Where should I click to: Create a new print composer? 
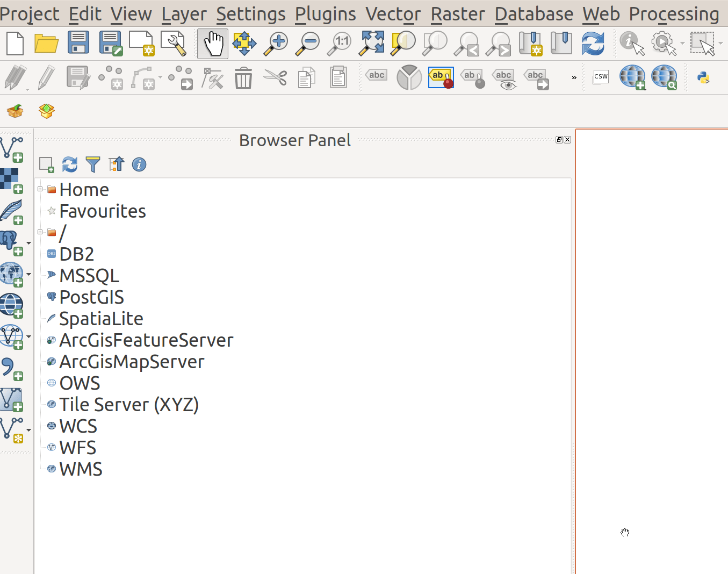pyautogui.click(x=142, y=44)
